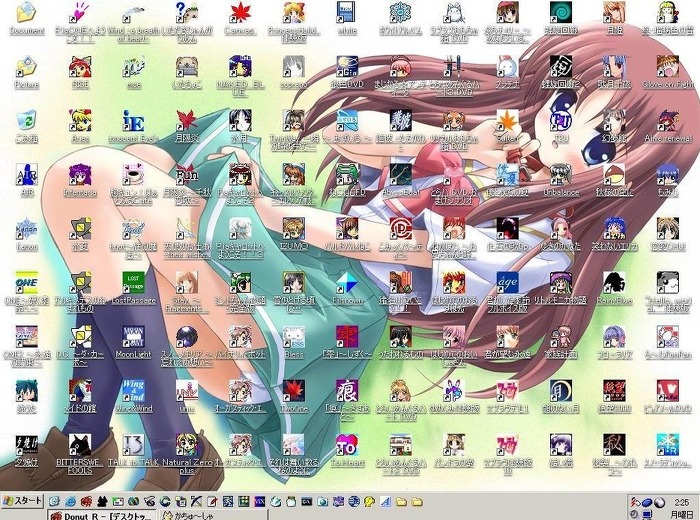Launch the Kanon snowflake shortcut
Screen dimensions: 700x520
[26, 229]
